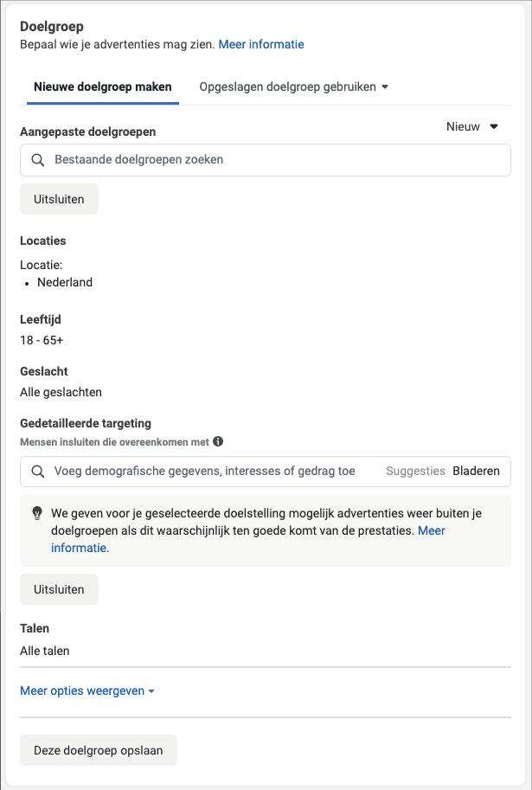Screen dimensions: 532x790
Task: Click 'Bladeren' in the targeting field
Action: [x=477, y=471]
